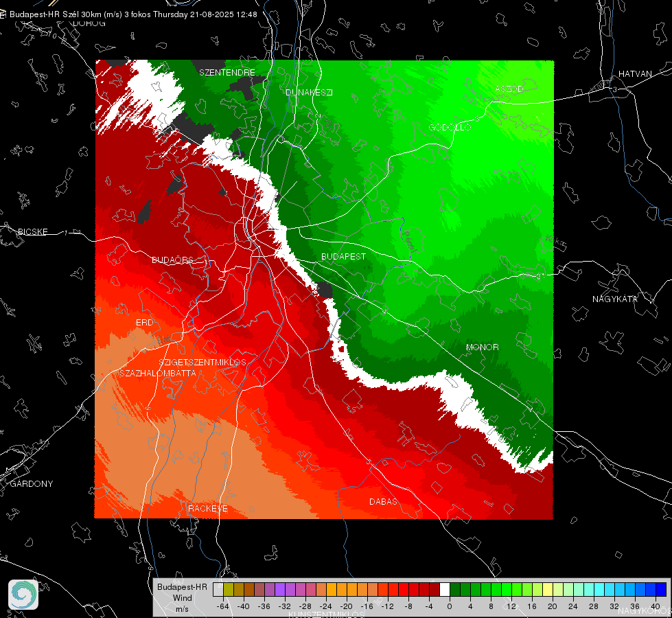Click the '32' legend scale value

click(x=614, y=606)
